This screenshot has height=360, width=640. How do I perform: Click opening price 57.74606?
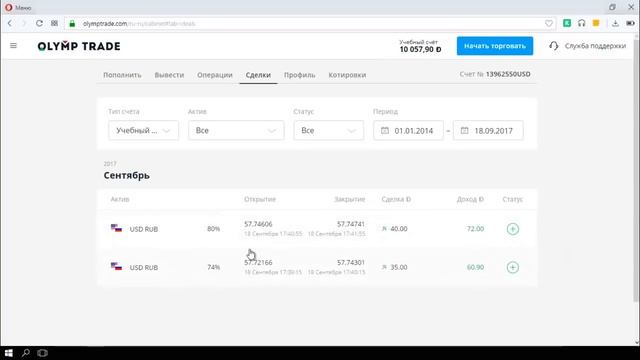coord(258,224)
